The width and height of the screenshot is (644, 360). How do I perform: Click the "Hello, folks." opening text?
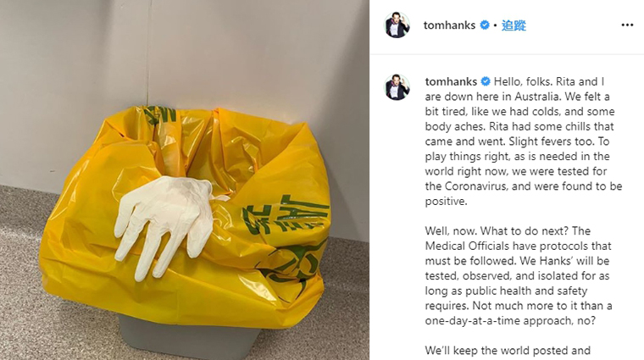click(x=523, y=81)
